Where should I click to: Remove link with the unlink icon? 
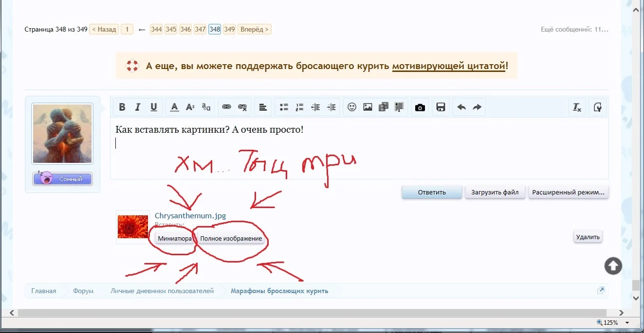[x=242, y=107]
